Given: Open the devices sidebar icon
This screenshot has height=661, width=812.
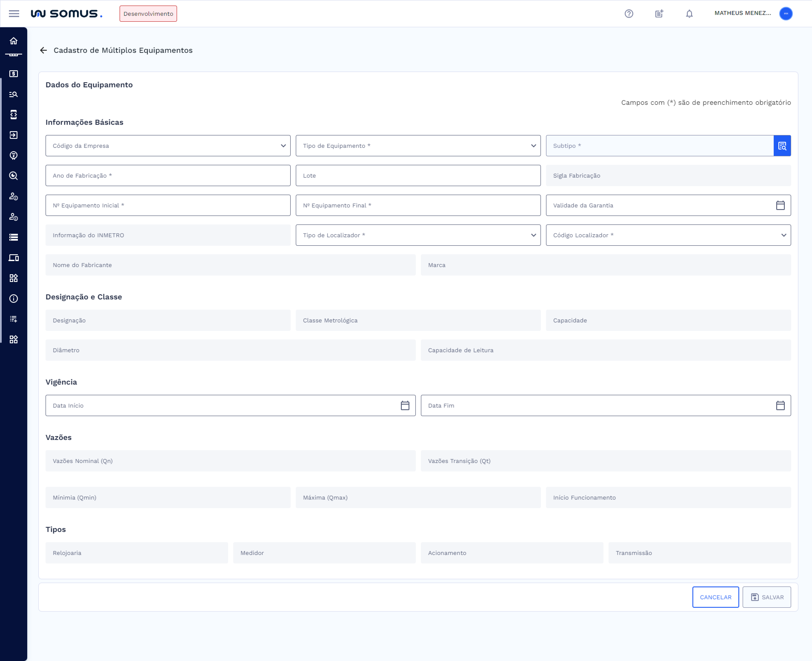Looking at the screenshot, I should click(x=14, y=258).
